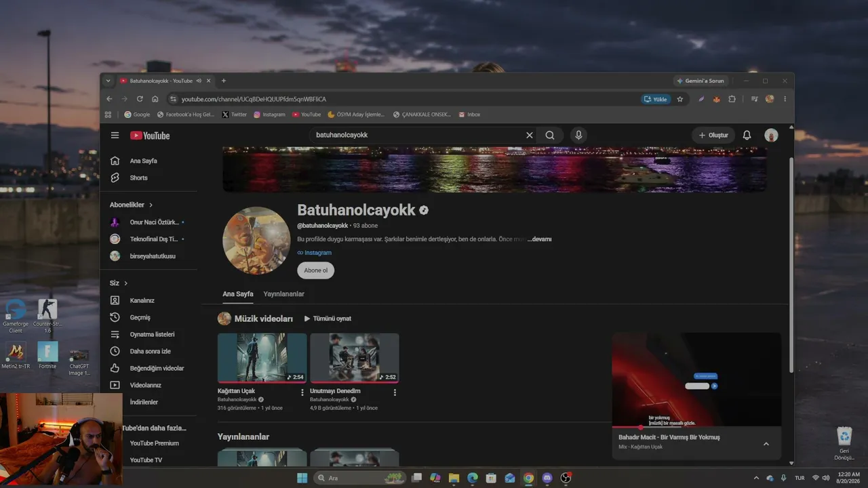The height and width of the screenshot is (488, 868).
Task: Open the Kağıttan Uçak video thumbnail
Action: (262, 358)
